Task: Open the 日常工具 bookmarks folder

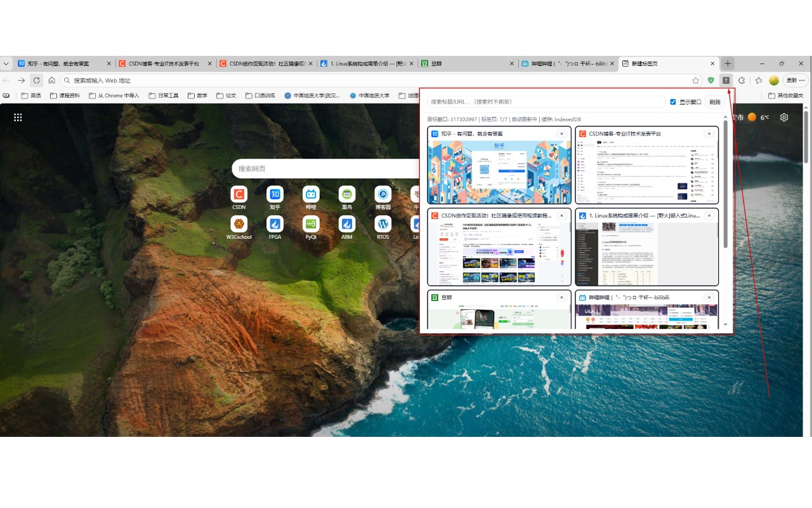Action: 164,96
